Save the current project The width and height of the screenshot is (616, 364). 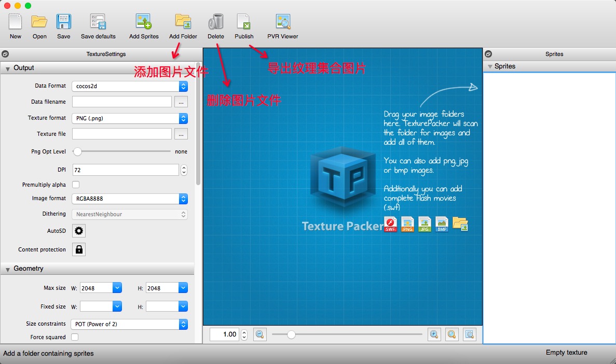point(63,23)
